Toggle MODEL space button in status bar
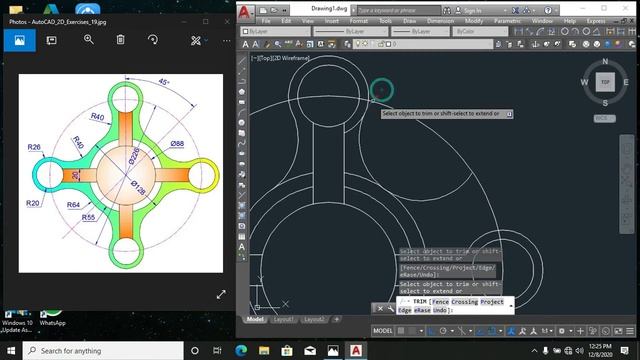The height and width of the screenshot is (360, 640). coord(383,331)
